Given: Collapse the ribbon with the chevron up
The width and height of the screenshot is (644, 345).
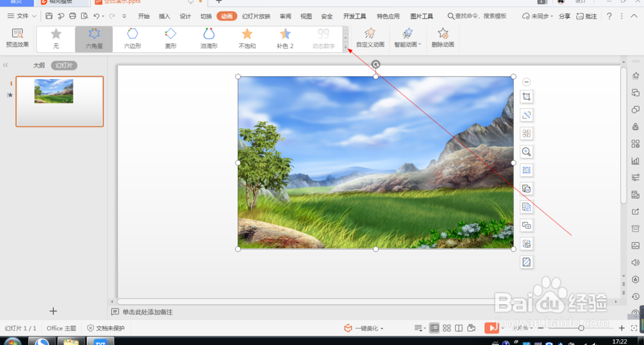Looking at the screenshot, I should (x=634, y=16).
